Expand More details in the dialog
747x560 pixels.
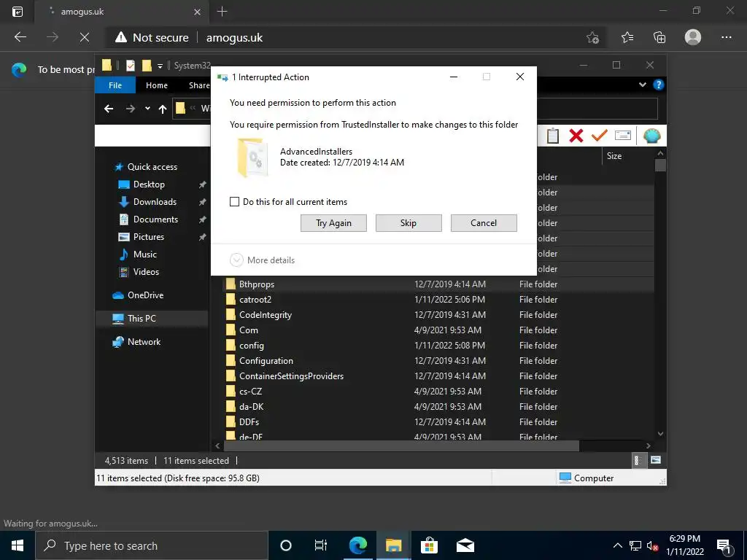263,260
